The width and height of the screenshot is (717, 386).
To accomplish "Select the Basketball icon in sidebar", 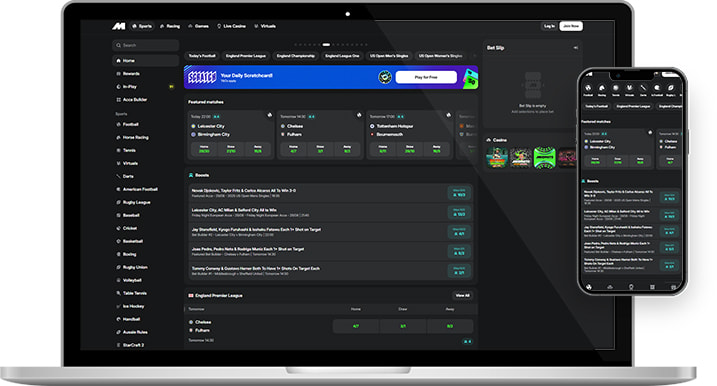I will [118, 241].
